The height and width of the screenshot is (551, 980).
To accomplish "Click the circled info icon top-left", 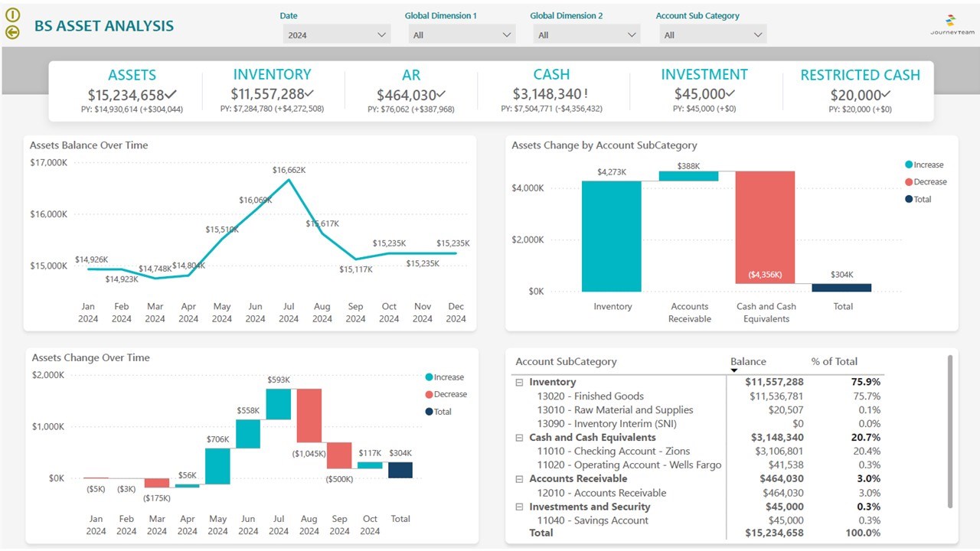I will 13,16.
